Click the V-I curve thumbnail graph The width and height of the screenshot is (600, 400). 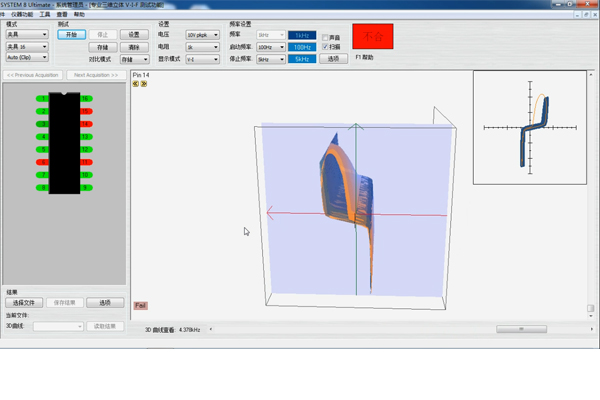[531, 128]
